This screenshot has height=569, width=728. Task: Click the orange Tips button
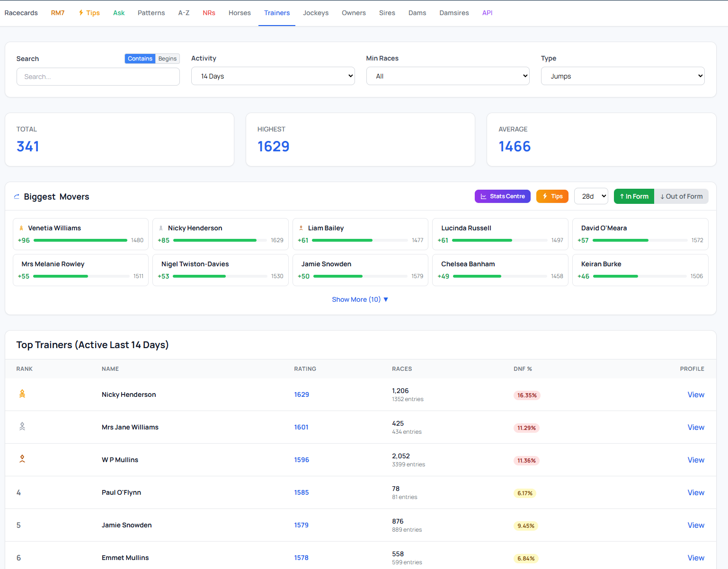[552, 196]
